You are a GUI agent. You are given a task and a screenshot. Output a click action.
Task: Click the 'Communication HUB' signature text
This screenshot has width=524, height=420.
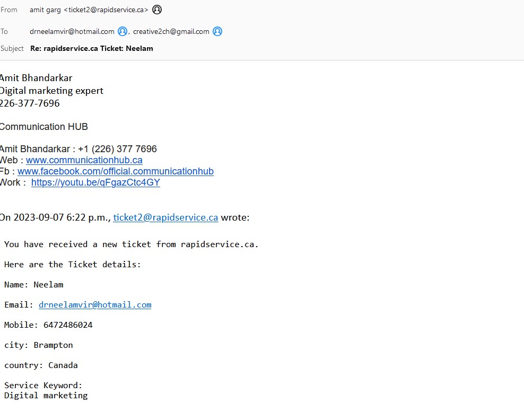point(43,127)
